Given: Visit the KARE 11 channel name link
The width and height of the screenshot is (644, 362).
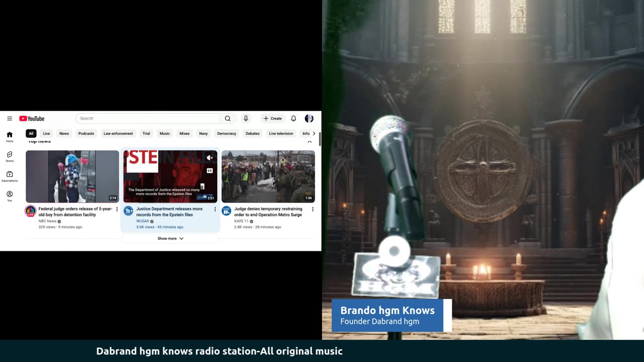Looking at the screenshot, I should (242, 221).
